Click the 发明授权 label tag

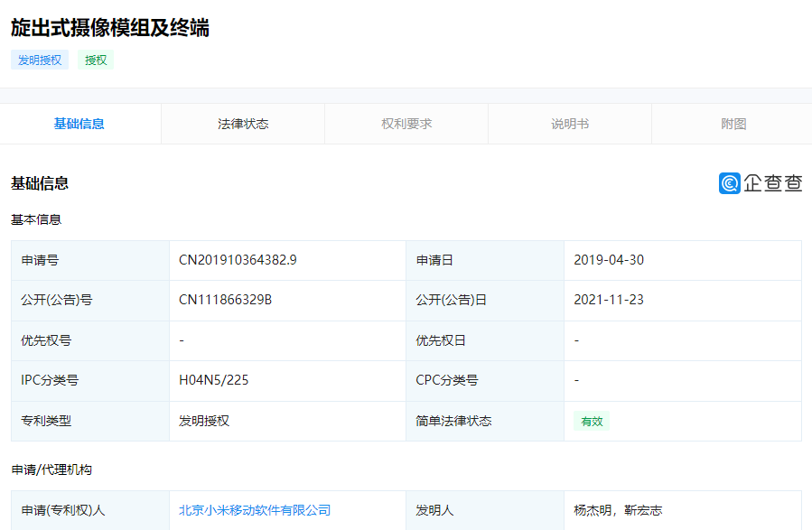click(x=39, y=60)
